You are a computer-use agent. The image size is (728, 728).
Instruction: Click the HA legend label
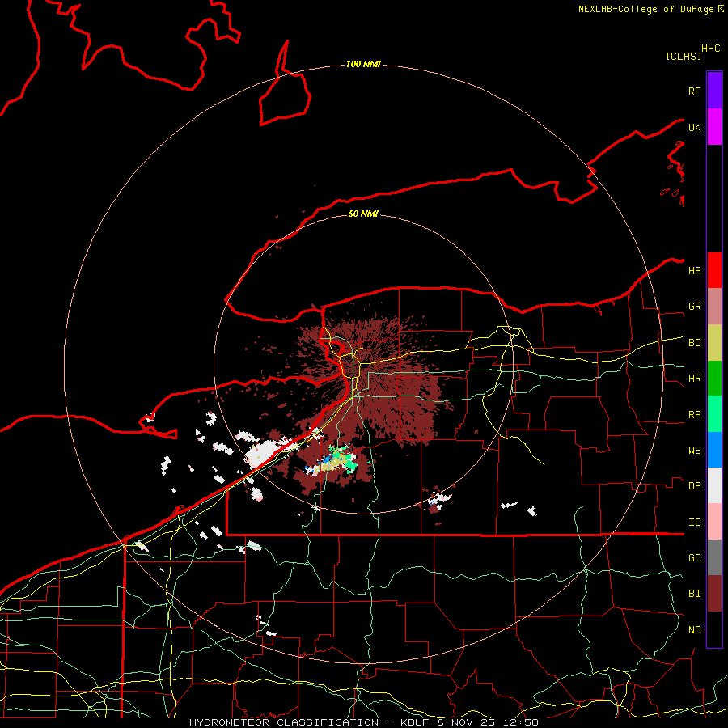click(694, 271)
